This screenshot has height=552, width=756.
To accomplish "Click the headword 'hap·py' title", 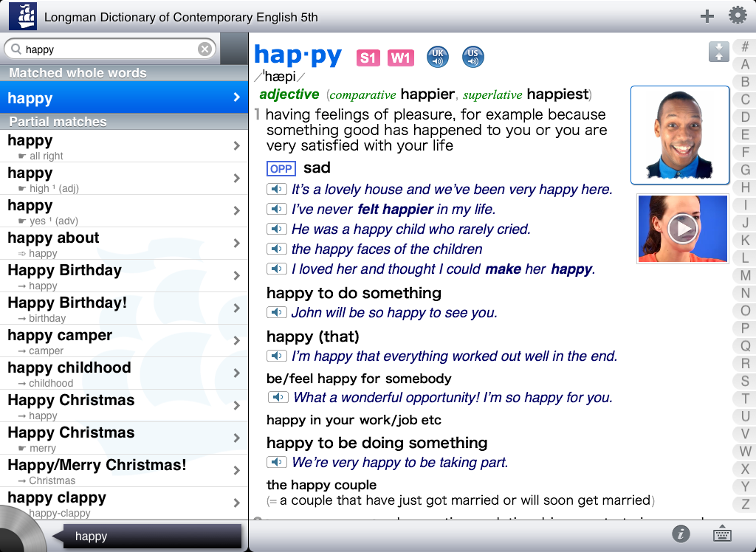I will [298, 56].
